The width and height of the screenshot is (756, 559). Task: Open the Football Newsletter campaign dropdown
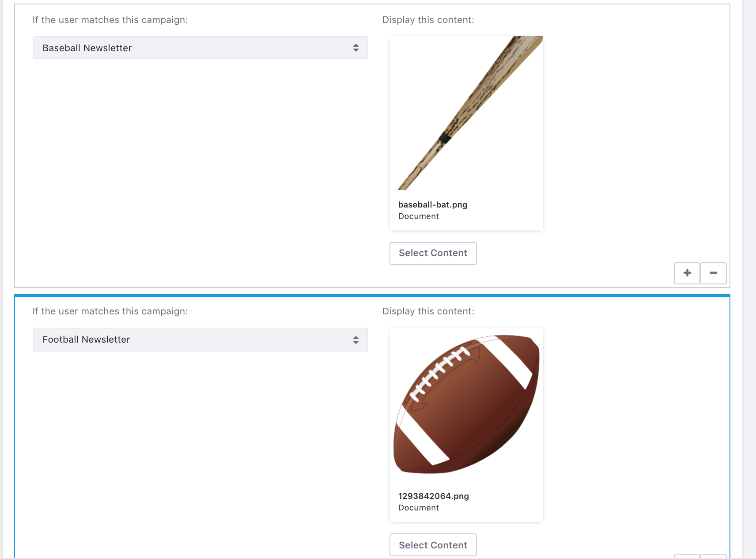pos(200,340)
